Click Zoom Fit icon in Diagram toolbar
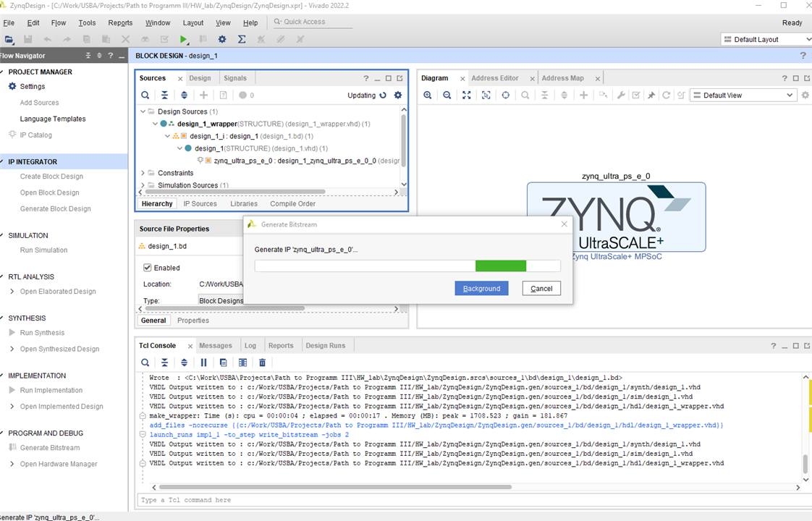Image resolution: width=812 pixels, height=521 pixels. pyautogui.click(x=467, y=96)
